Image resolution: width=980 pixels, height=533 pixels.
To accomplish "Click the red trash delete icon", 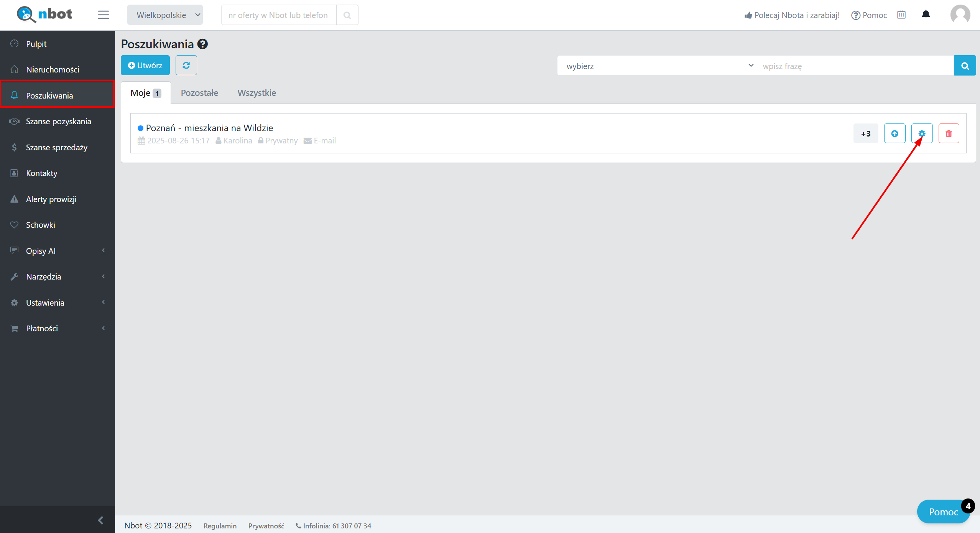I will (949, 133).
